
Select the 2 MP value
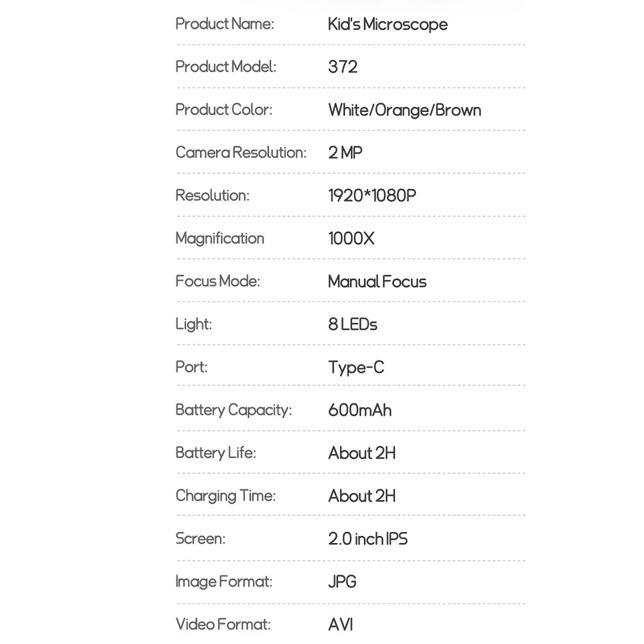click(x=345, y=153)
